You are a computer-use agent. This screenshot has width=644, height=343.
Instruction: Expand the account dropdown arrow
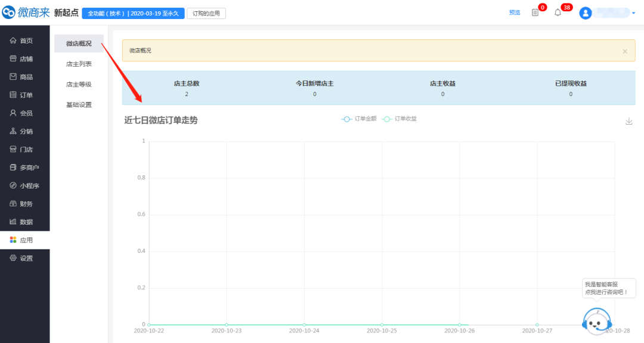(633, 13)
